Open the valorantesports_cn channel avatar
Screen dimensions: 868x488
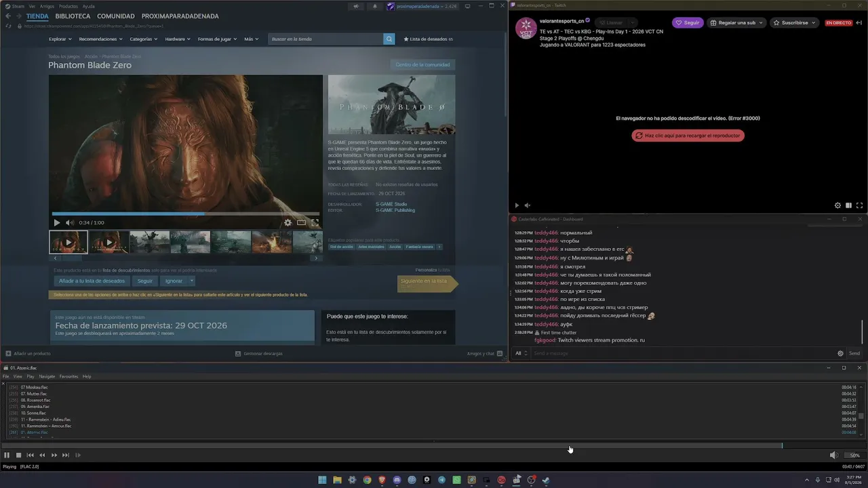point(526,28)
